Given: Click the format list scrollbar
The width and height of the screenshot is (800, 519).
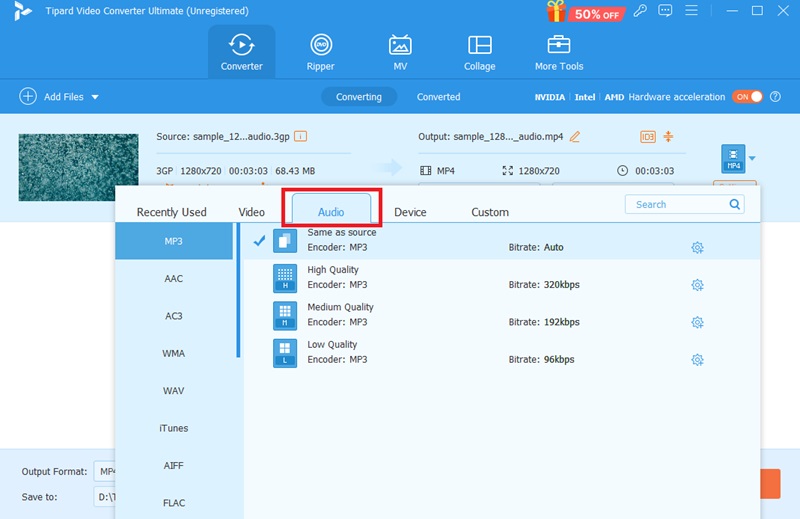Looking at the screenshot, I should coord(238,290).
